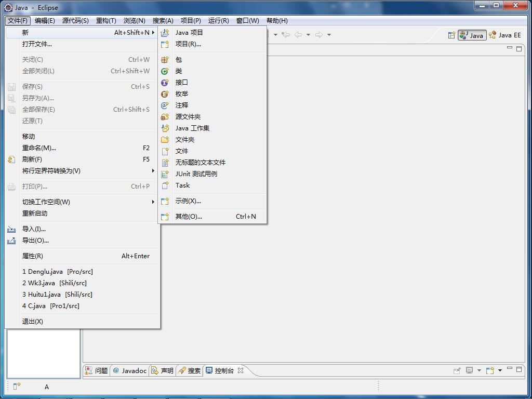Click the last edit location toolbar arrow
The height and width of the screenshot is (399, 532).
pos(286,35)
